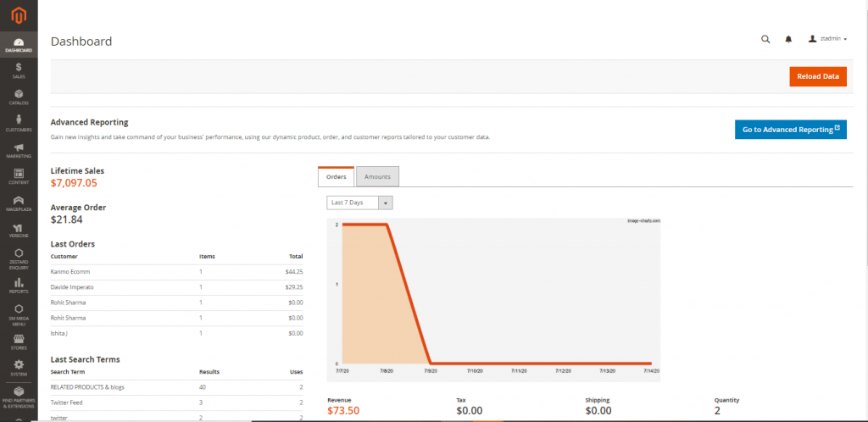Viewport: 868px width, 422px height.
Task: Select the Orders tab
Action: tap(336, 176)
